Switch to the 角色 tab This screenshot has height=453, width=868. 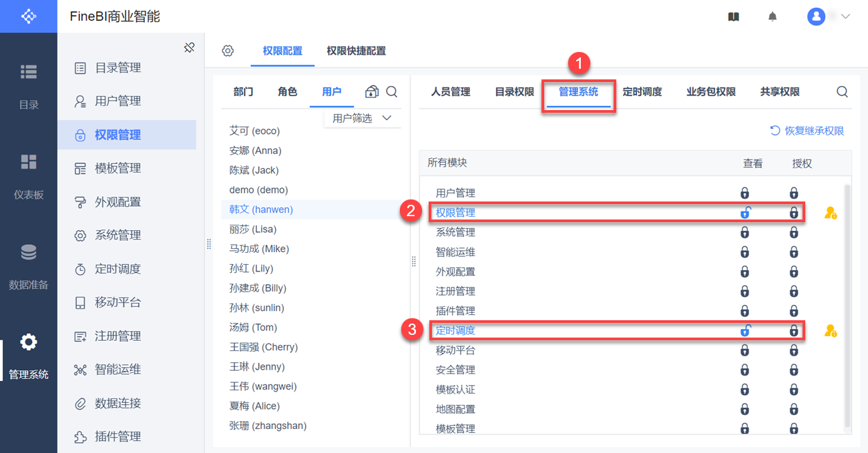pyautogui.click(x=287, y=92)
